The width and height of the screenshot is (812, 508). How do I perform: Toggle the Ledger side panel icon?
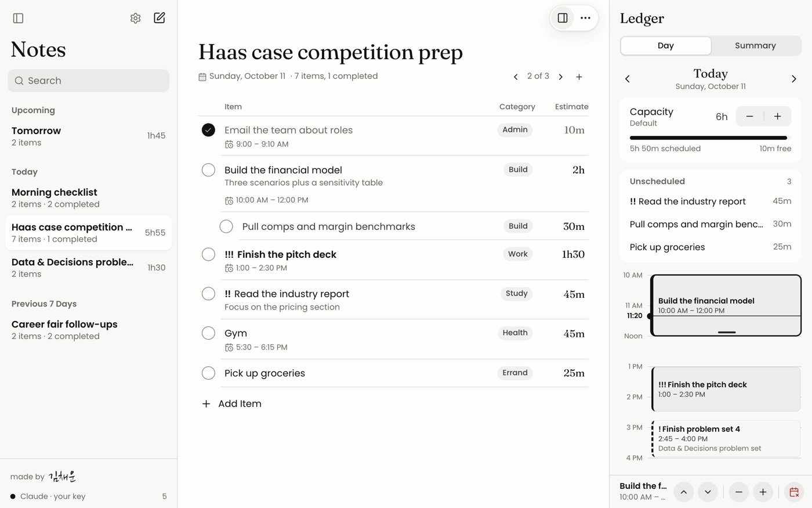563,18
